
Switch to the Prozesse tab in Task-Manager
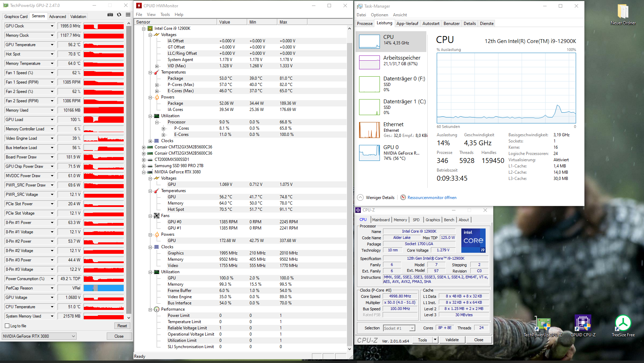point(365,24)
